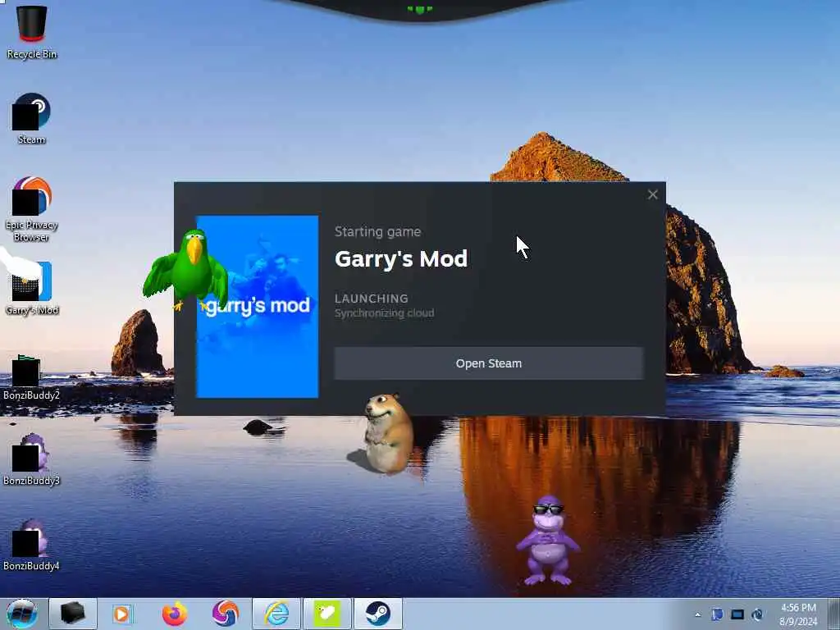The height and width of the screenshot is (630, 840).
Task: Click the Starting game label
Action: click(377, 232)
